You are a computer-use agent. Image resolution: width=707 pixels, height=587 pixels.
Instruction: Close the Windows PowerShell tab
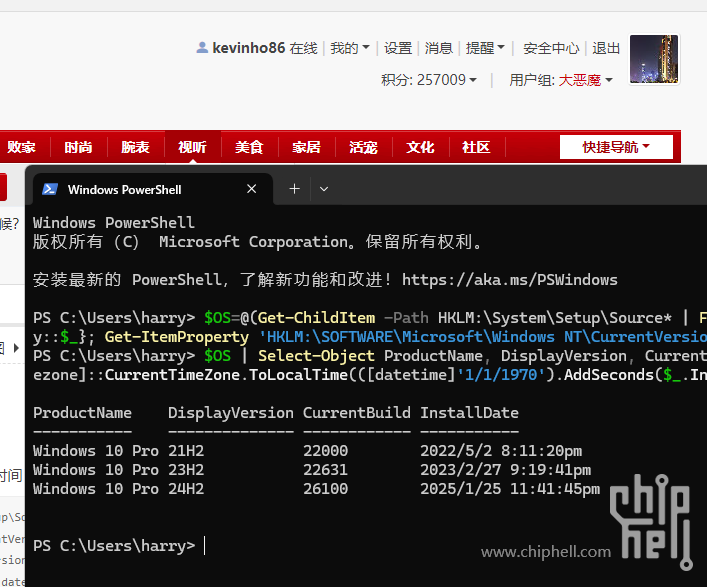click(252, 189)
